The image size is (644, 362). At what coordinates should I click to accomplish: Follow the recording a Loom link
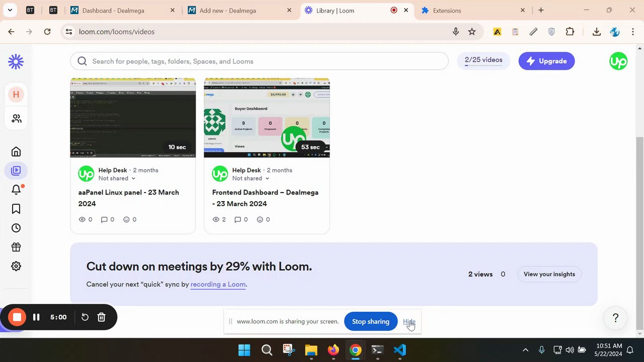[218, 284]
